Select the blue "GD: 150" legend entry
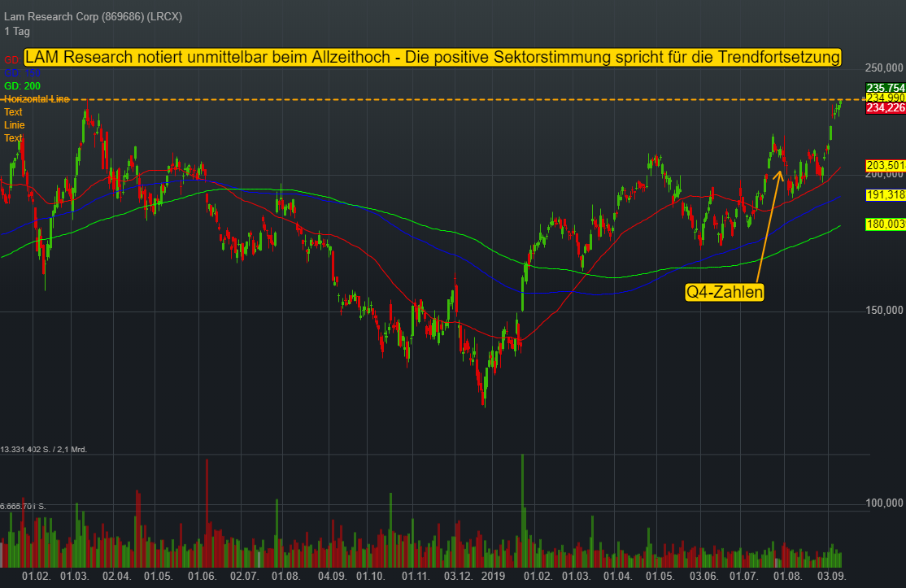This screenshot has height=588, width=906. [x=23, y=72]
